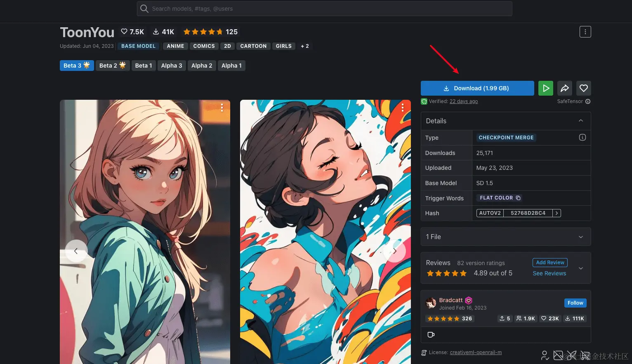The width and height of the screenshot is (632, 364).
Task: Open the three-dot menu at top right
Action: [585, 32]
